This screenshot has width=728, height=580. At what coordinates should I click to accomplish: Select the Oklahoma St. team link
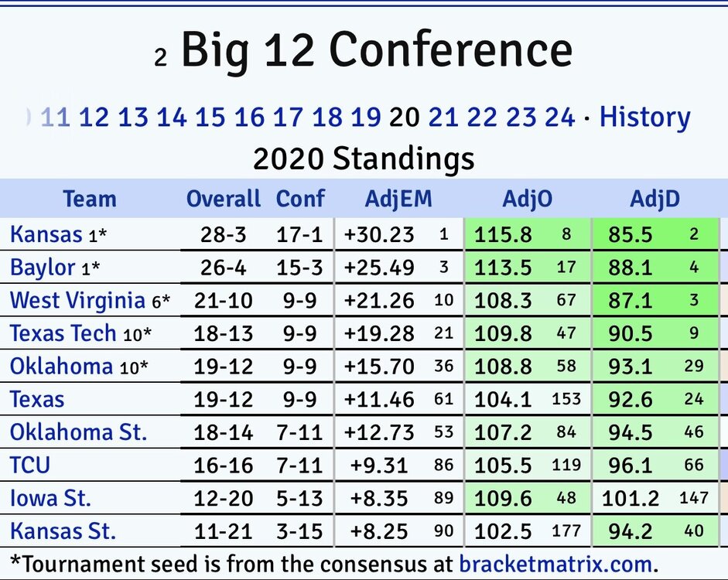pyautogui.click(x=78, y=432)
